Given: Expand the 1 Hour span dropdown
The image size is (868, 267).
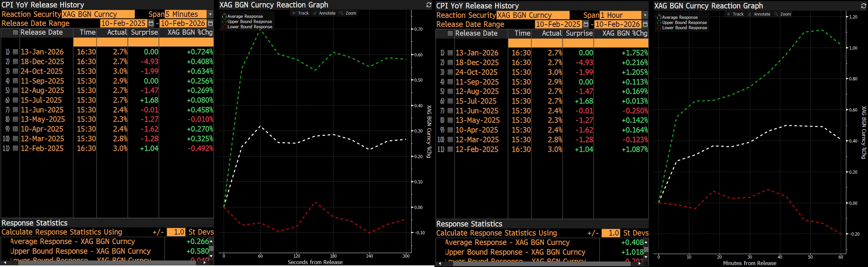Looking at the screenshot, I should [x=645, y=15].
